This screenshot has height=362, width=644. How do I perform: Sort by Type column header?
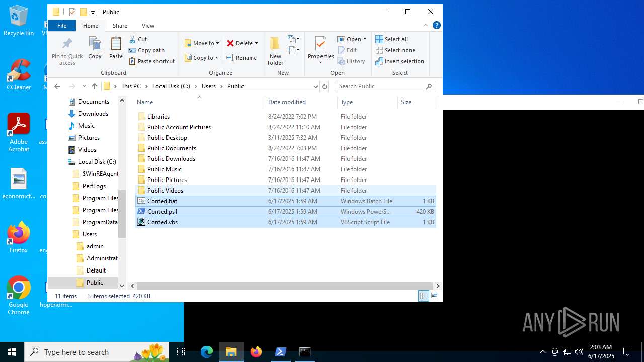pyautogui.click(x=367, y=102)
